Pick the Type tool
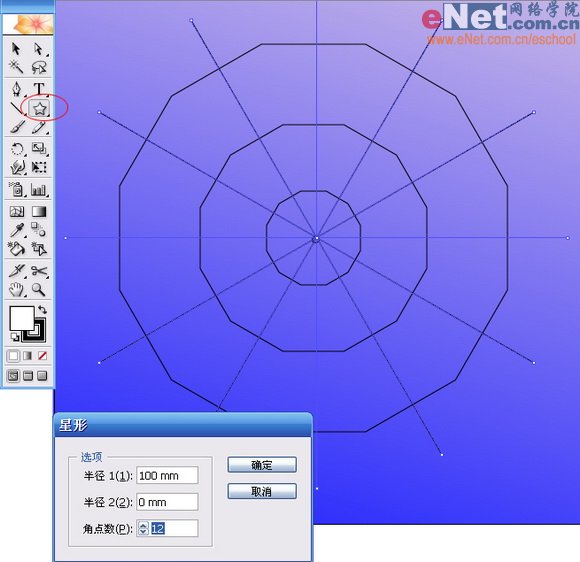This screenshot has width=580, height=562. pos(39,89)
